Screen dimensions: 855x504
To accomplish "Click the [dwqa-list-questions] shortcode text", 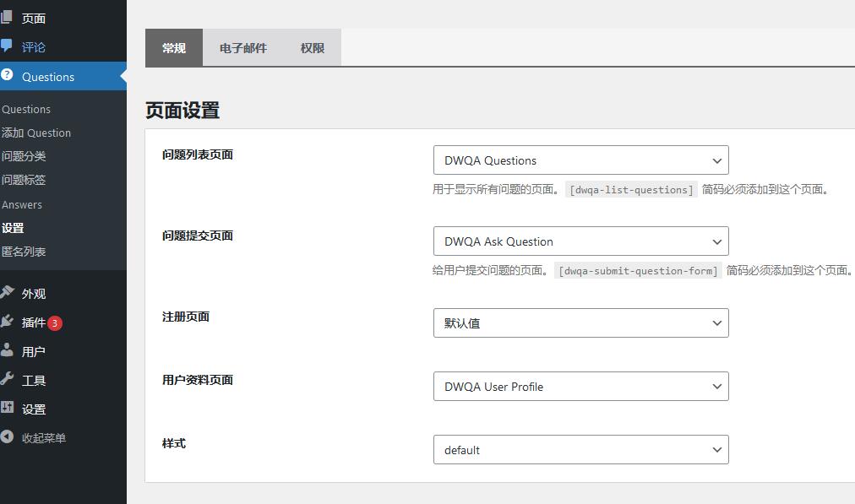I will 631,190.
